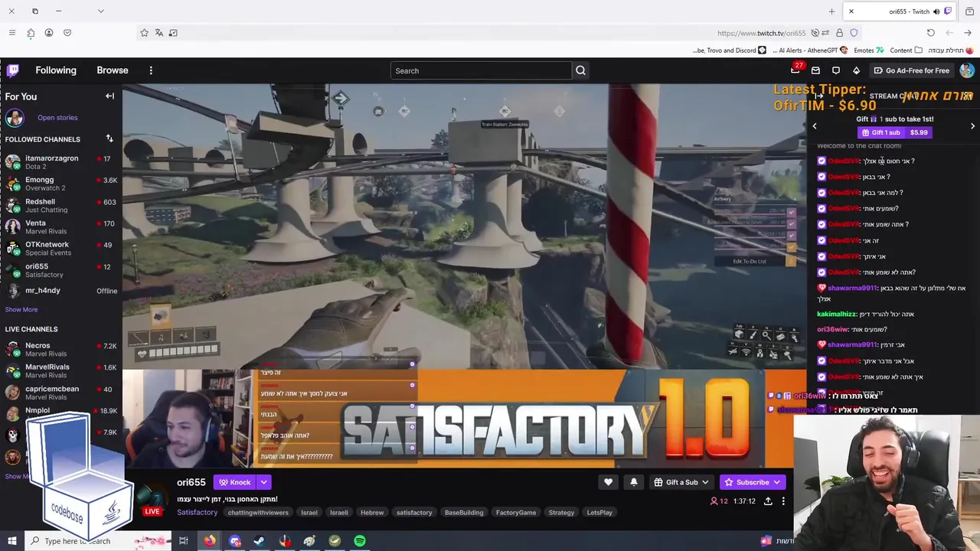
Task: Share the stream via share icon
Action: [x=768, y=501]
